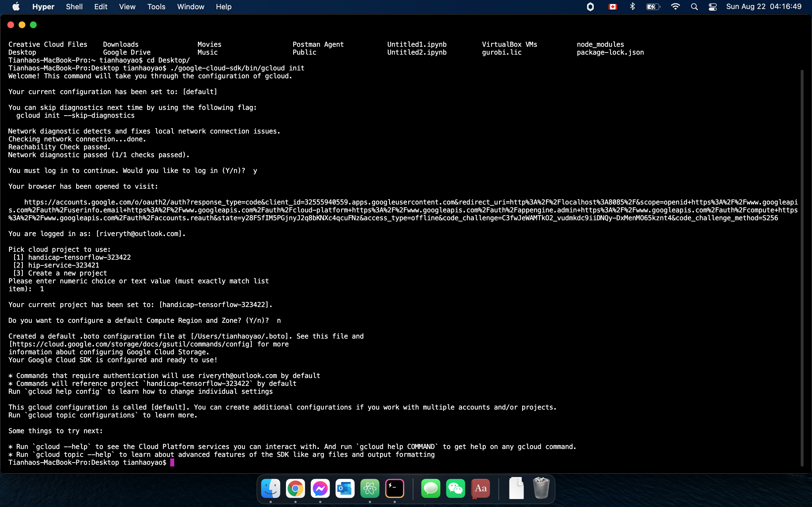
Task: Open Atom editor from dock
Action: pyautogui.click(x=370, y=489)
